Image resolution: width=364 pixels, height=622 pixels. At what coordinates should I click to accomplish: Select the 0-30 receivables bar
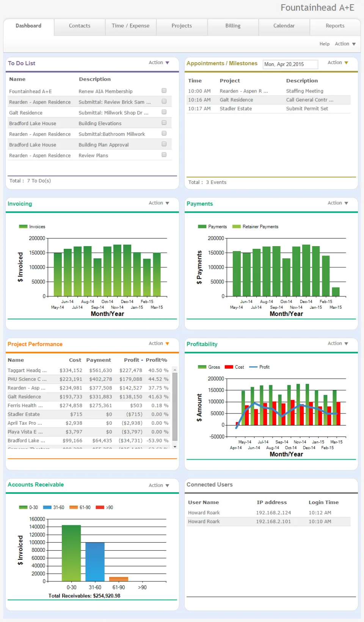point(71,553)
